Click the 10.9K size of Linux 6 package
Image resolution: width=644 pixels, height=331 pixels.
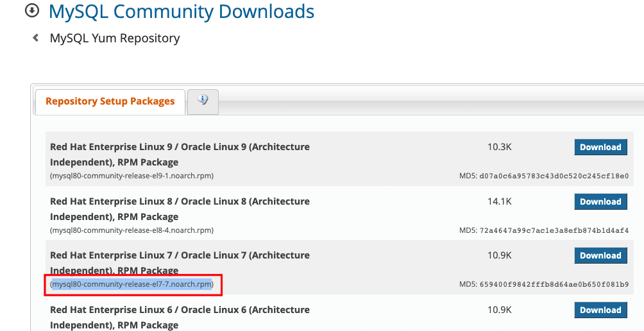click(x=500, y=310)
